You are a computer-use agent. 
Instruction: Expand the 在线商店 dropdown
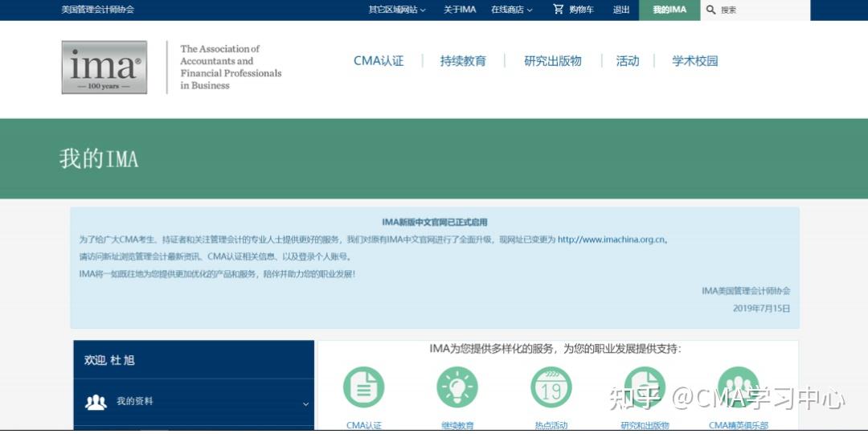coord(511,10)
